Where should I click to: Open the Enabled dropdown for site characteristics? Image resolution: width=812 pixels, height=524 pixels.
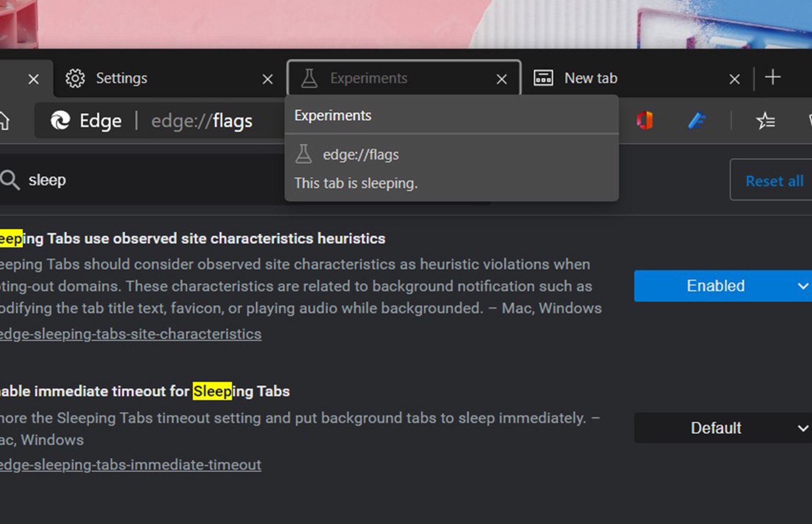click(x=723, y=286)
